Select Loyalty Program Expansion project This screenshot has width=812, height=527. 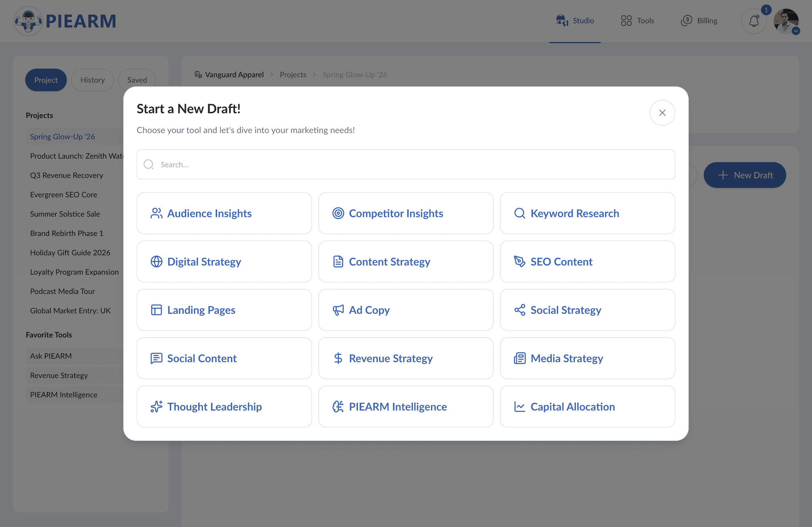(x=75, y=272)
